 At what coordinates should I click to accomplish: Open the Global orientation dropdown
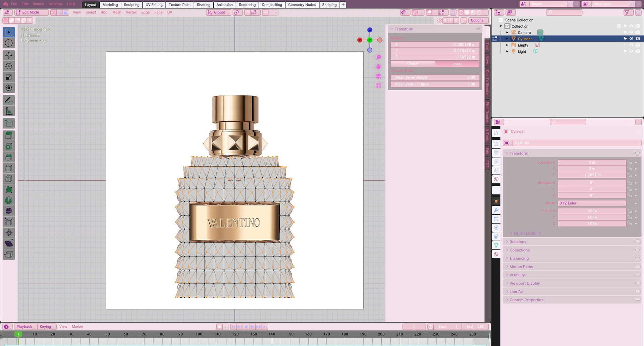click(219, 12)
